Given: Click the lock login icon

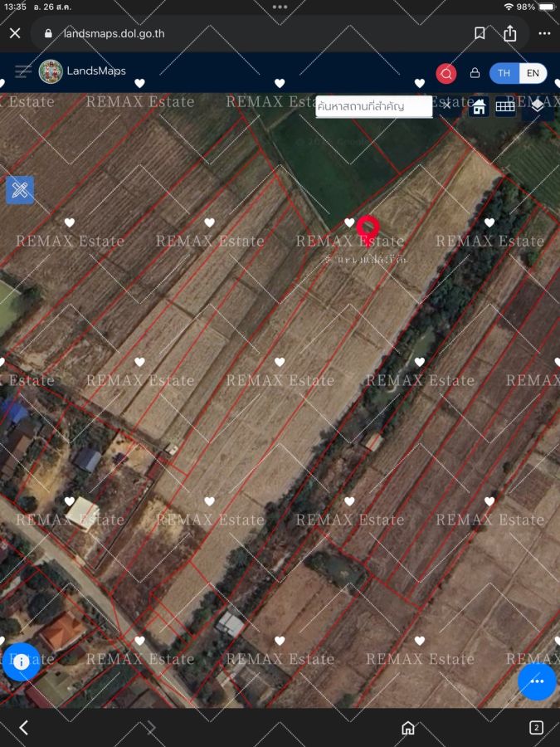Looking at the screenshot, I should [x=475, y=73].
